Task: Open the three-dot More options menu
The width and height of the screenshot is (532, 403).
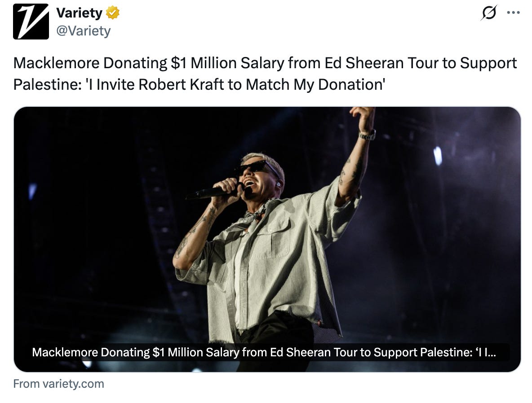Action: tap(513, 13)
